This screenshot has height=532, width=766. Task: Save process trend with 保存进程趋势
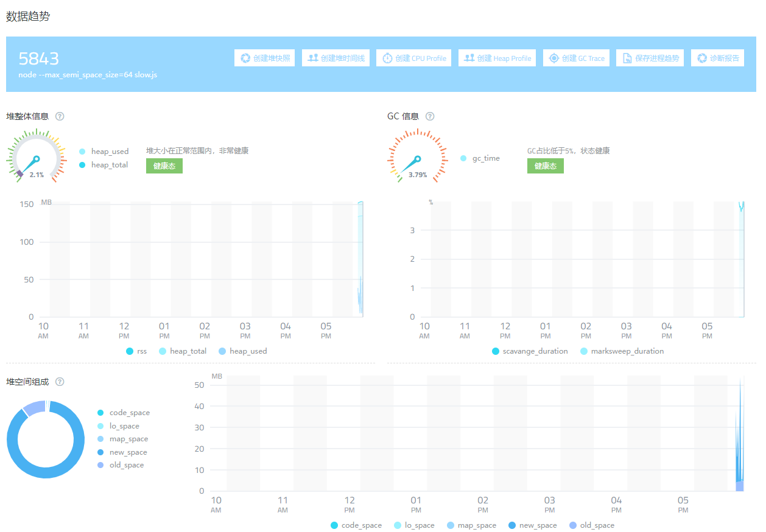pos(650,58)
